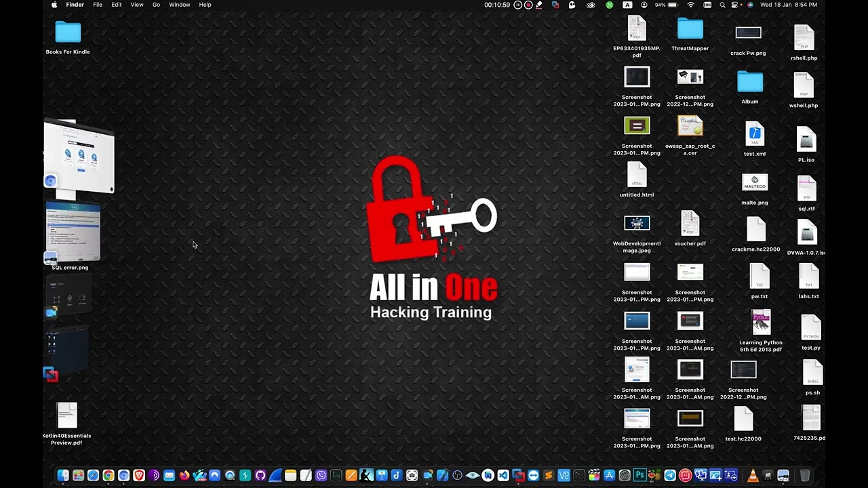Switch to Chrome window in Stage Manager

point(79,156)
